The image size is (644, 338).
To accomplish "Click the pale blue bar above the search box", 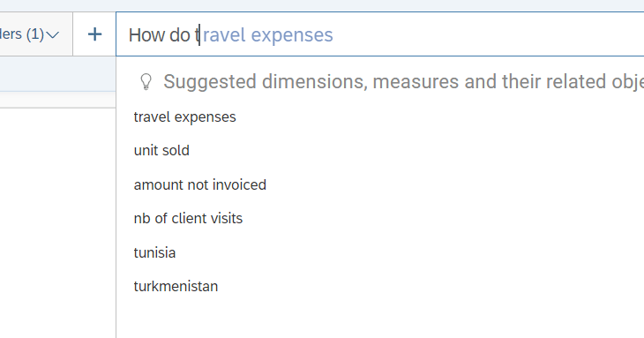I will (x=322, y=5).
